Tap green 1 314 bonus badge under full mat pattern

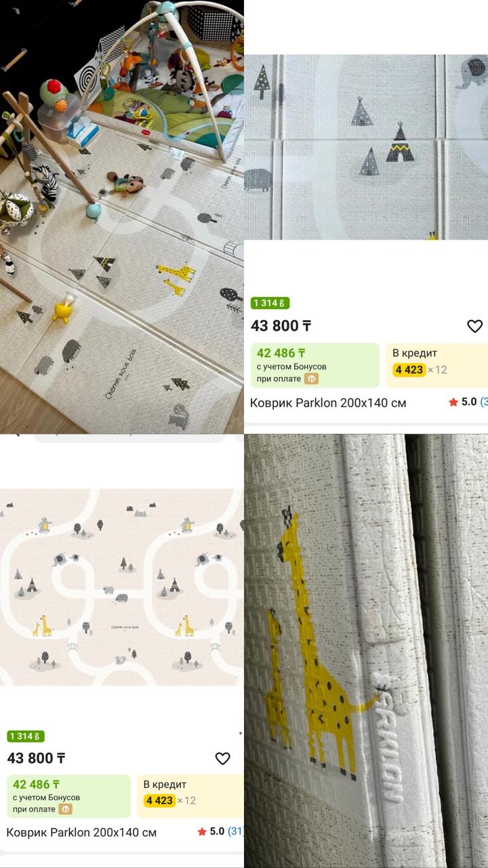[26, 736]
